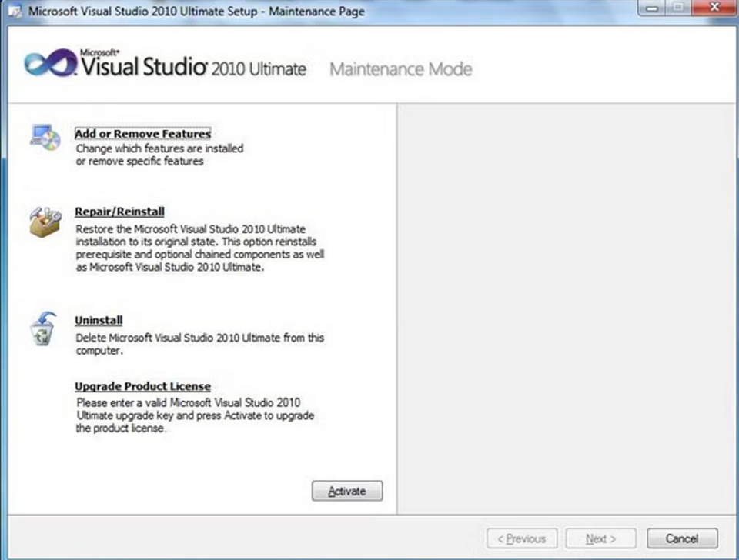739x560 pixels.
Task: Click the setup window title bar icon
Action: point(15,12)
